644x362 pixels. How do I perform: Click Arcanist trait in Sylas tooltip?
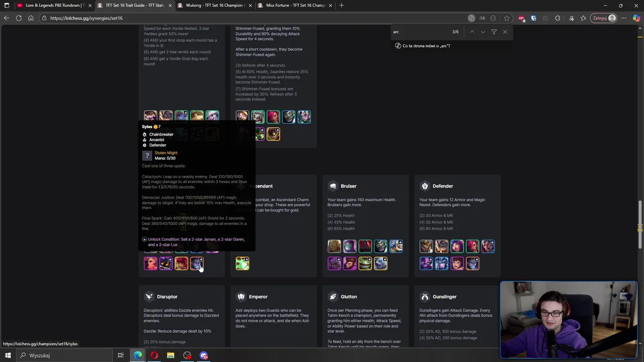click(x=156, y=140)
